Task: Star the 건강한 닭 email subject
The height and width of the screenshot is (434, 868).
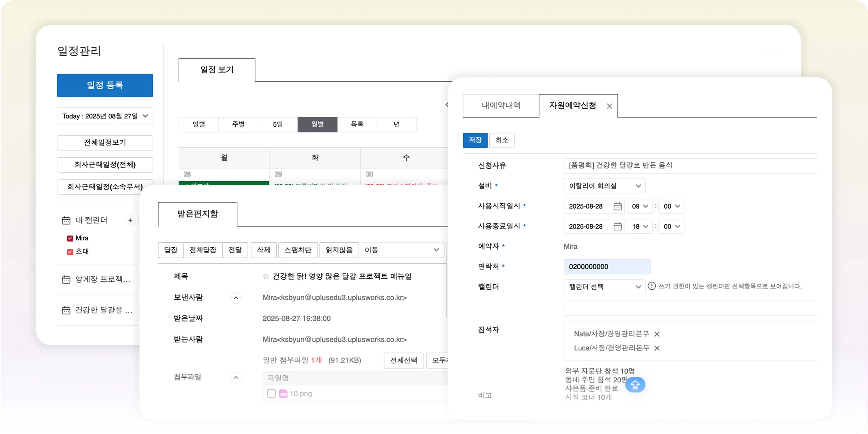Action: coord(266,276)
